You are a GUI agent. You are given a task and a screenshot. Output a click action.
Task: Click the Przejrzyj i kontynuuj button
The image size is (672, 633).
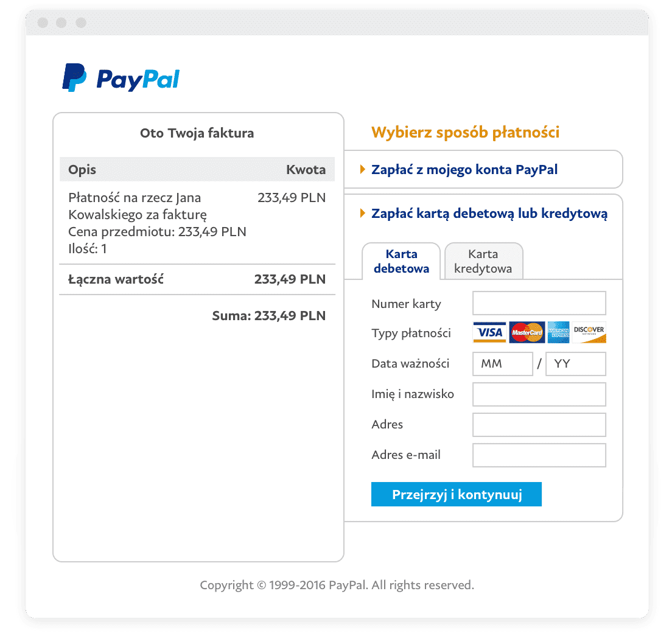tap(457, 494)
